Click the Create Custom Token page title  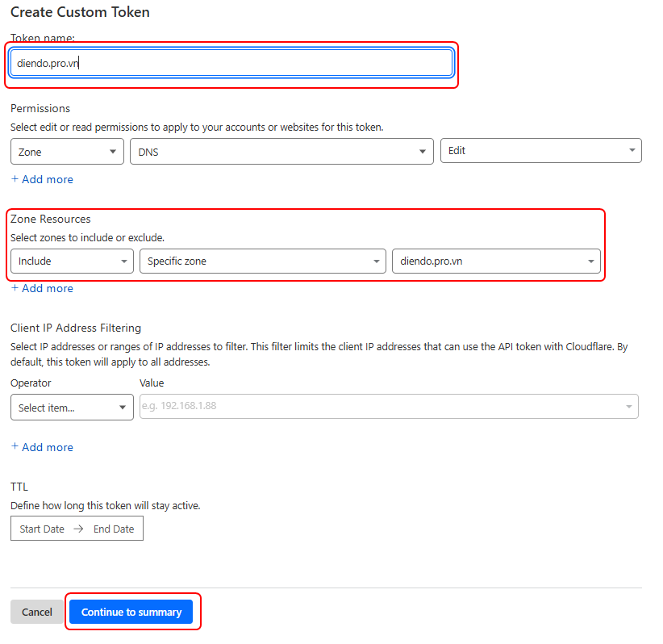tap(80, 12)
